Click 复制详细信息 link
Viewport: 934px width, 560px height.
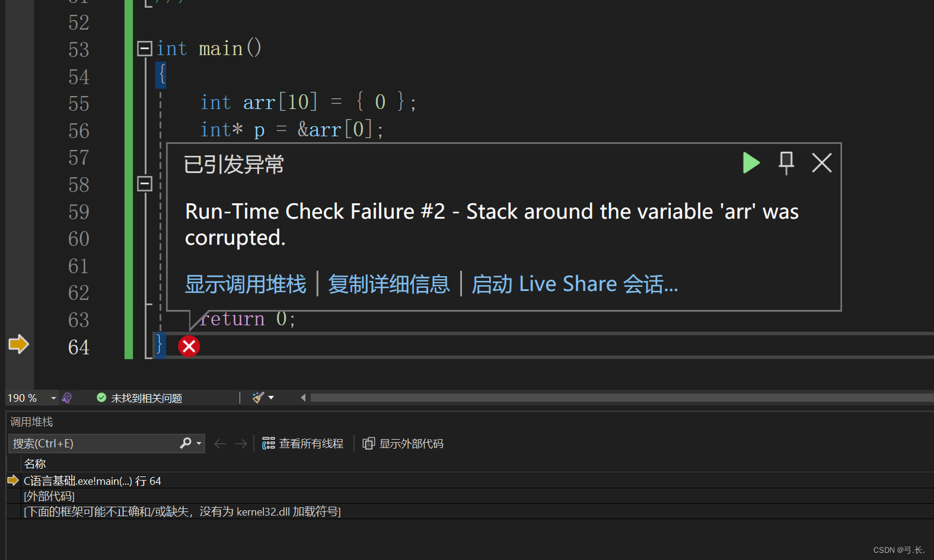(x=389, y=284)
